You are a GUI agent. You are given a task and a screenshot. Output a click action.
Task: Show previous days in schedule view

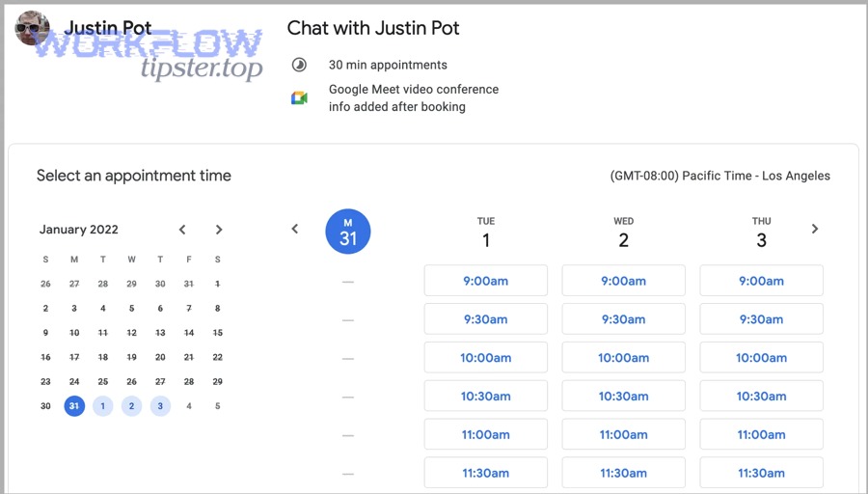(295, 229)
